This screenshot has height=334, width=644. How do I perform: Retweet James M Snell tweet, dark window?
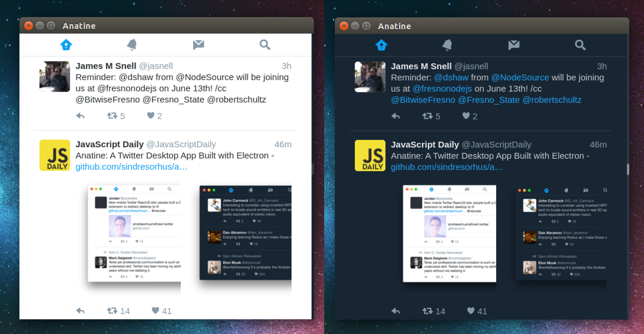[431, 116]
